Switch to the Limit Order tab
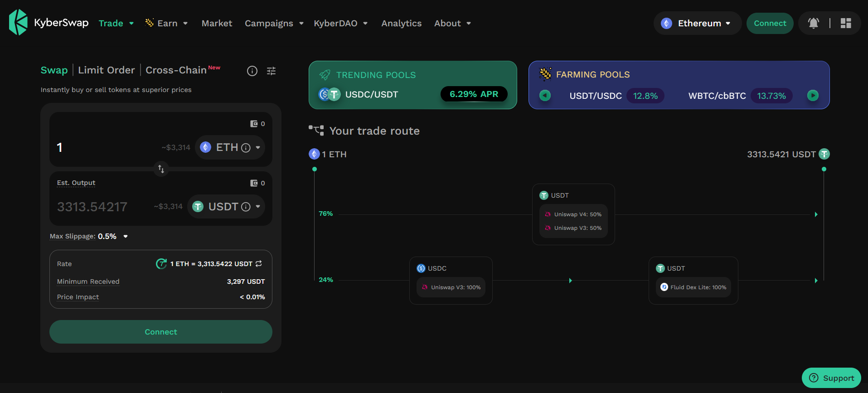868x393 pixels. pyautogui.click(x=107, y=70)
